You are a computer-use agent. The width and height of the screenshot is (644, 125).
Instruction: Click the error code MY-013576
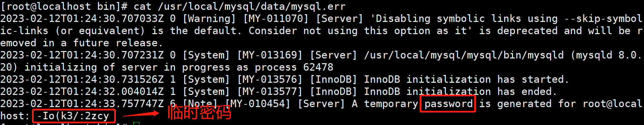pyautogui.click(x=270, y=79)
